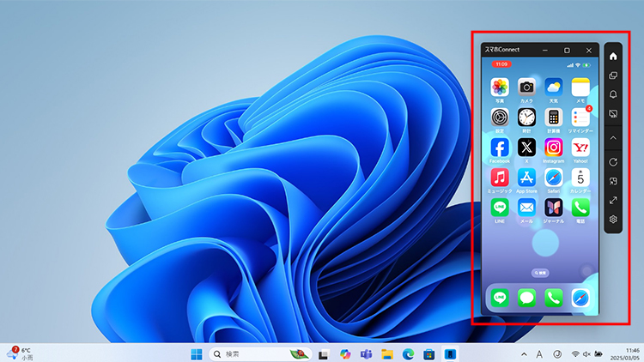Expand to fullscreen using diagonal arrows icon
Viewport: 644px width, 362px height.
(613, 200)
